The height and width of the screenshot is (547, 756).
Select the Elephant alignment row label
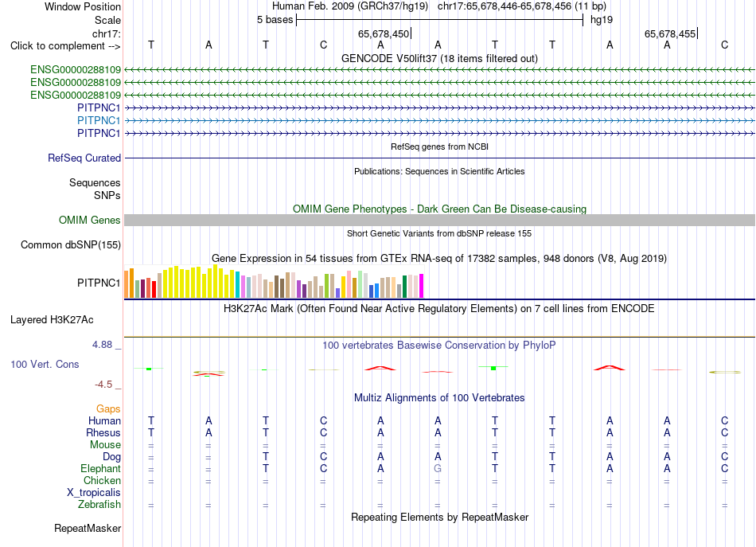click(x=100, y=468)
